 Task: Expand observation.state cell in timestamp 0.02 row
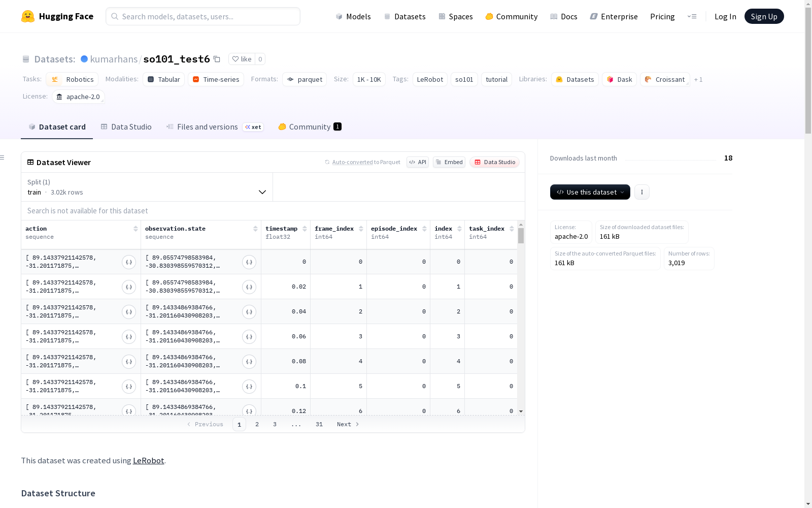[x=249, y=287]
